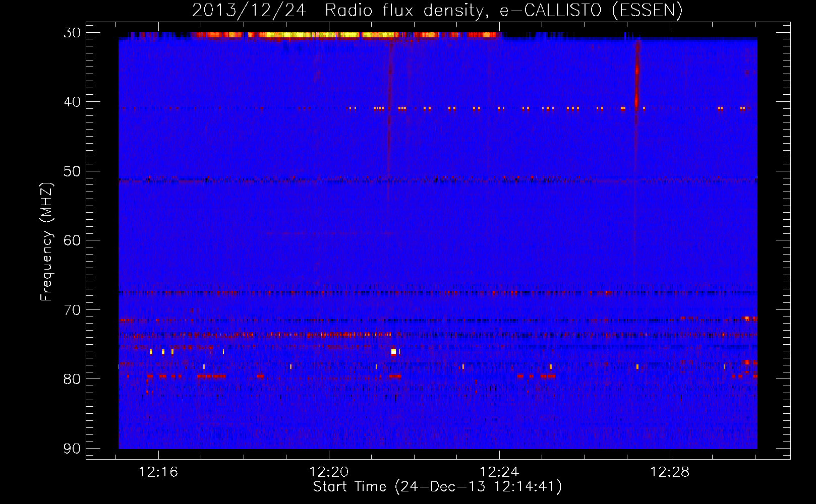Click the bright red burst streak near 12:27

(637, 76)
